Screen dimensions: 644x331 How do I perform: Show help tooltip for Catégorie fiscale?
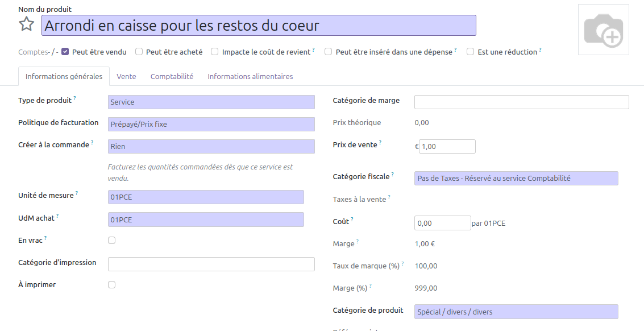point(392,175)
